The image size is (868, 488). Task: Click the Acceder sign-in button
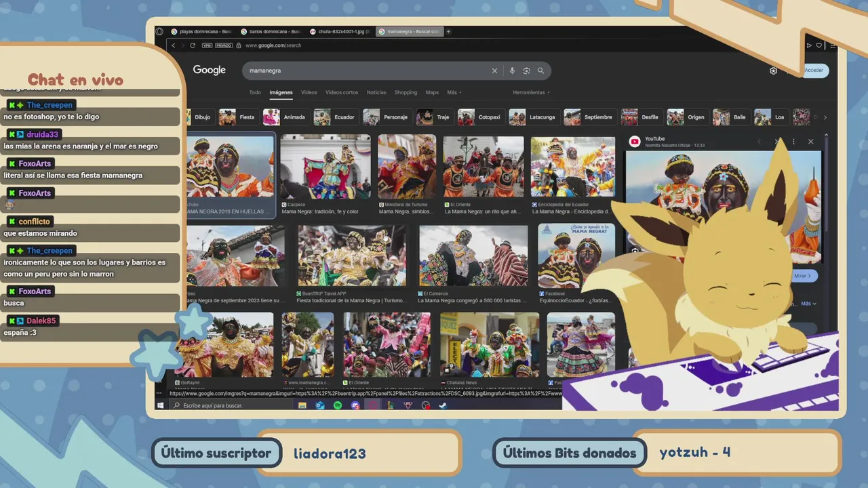click(x=814, y=70)
